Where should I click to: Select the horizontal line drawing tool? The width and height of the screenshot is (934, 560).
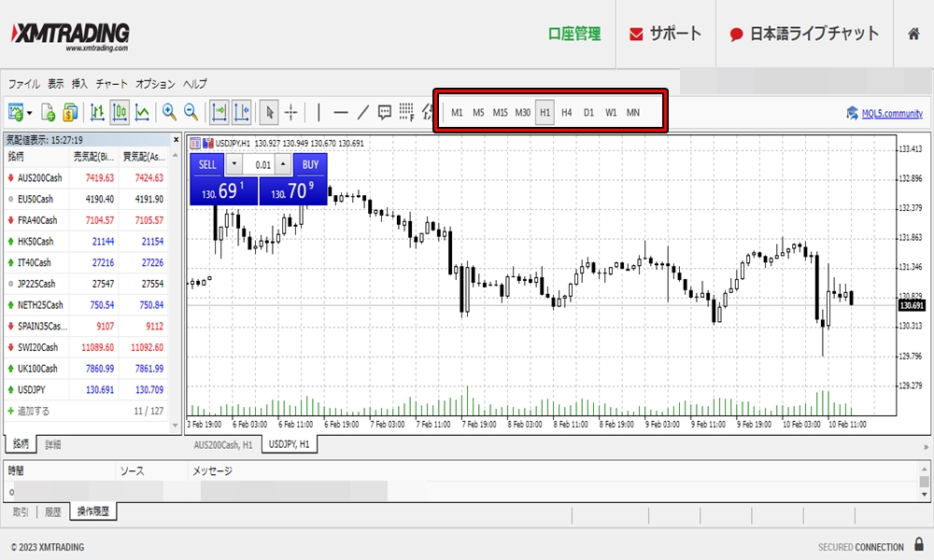point(341,112)
